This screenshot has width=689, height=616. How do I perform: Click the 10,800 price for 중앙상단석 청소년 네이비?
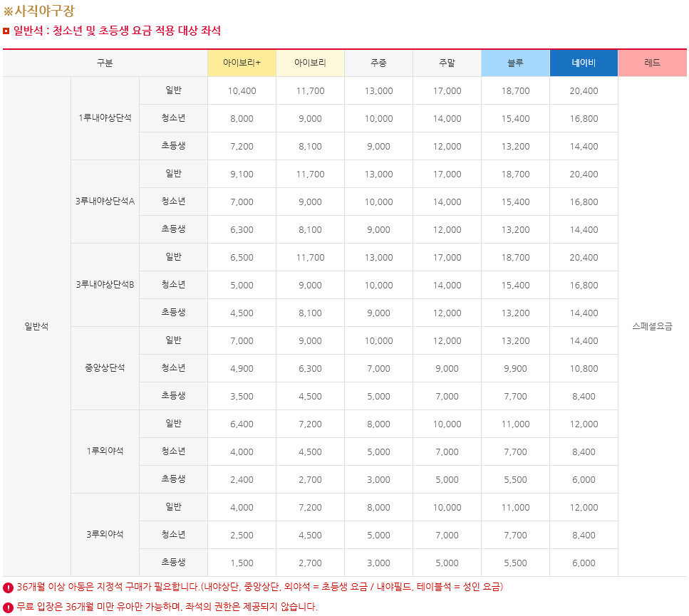[x=584, y=369]
